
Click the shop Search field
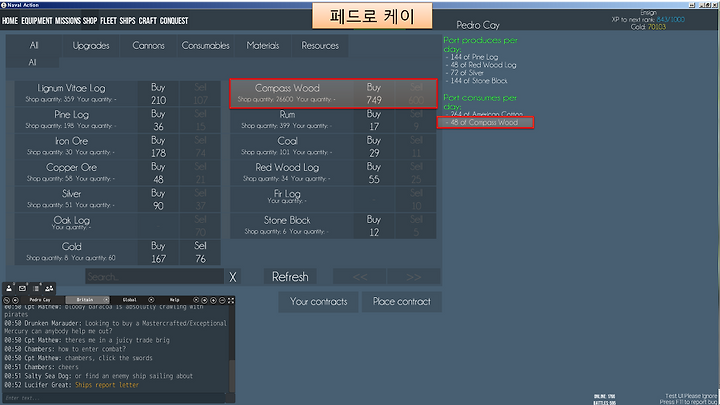pos(155,277)
